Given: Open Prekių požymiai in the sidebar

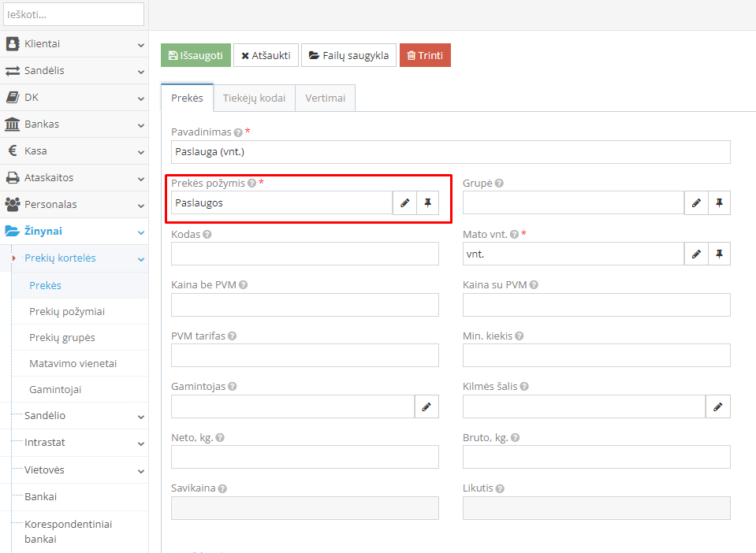Looking at the screenshot, I should point(67,312).
